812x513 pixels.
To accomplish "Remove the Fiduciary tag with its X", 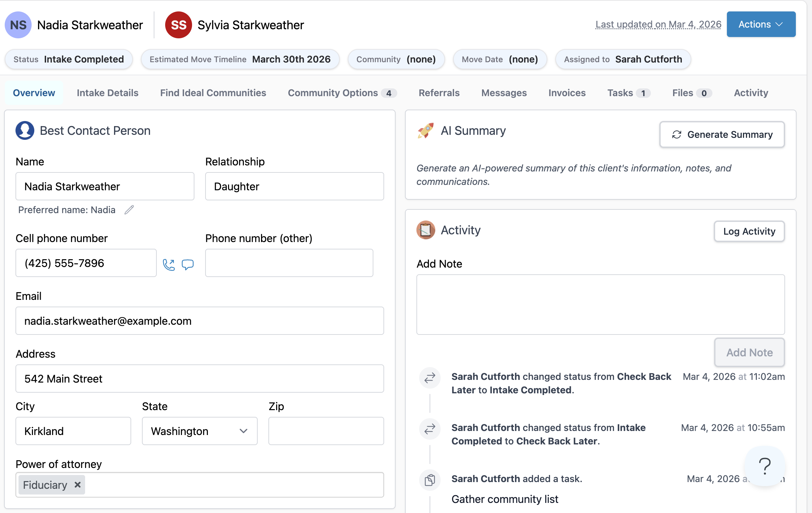I will (78, 485).
